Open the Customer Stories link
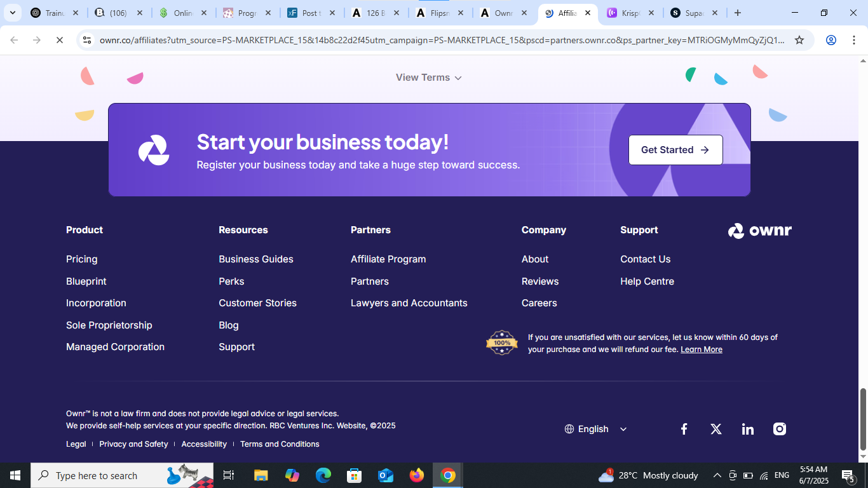This screenshot has width=868, height=488. [x=258, y=303]
